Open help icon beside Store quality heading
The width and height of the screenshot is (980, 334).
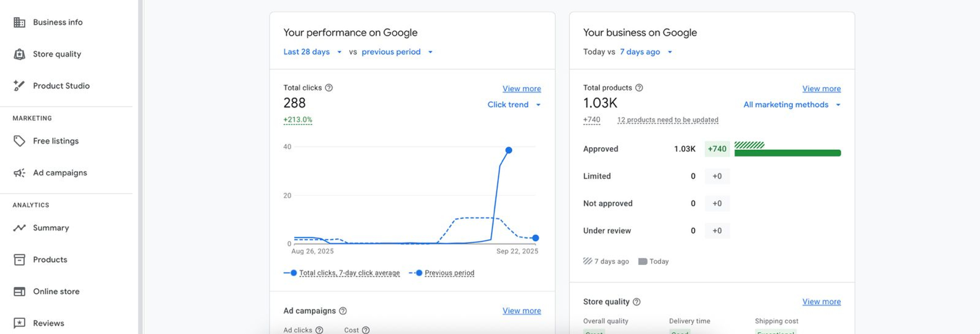click(x=636, y=302)
